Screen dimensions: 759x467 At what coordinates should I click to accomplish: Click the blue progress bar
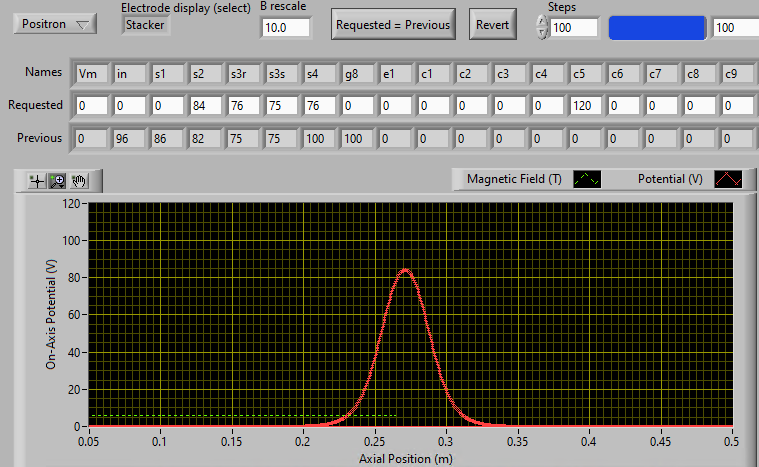click(x=657, y=27)
